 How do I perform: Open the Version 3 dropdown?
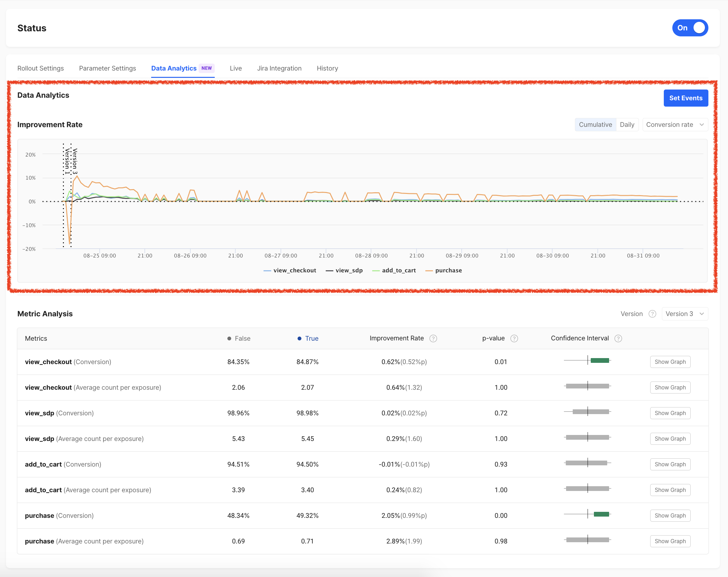pyautogui.click(x=684, y=314)
